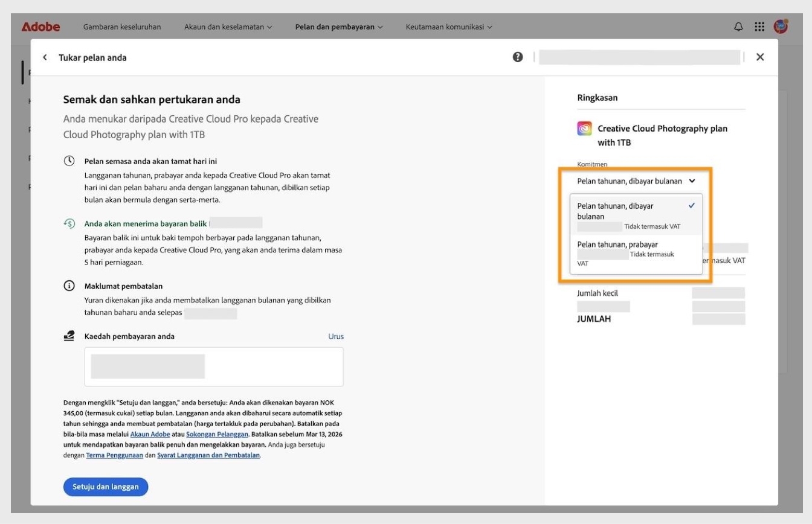Select Pelan tahunan, prabayar option
This screenshot has width=812, height=524.
636,254
